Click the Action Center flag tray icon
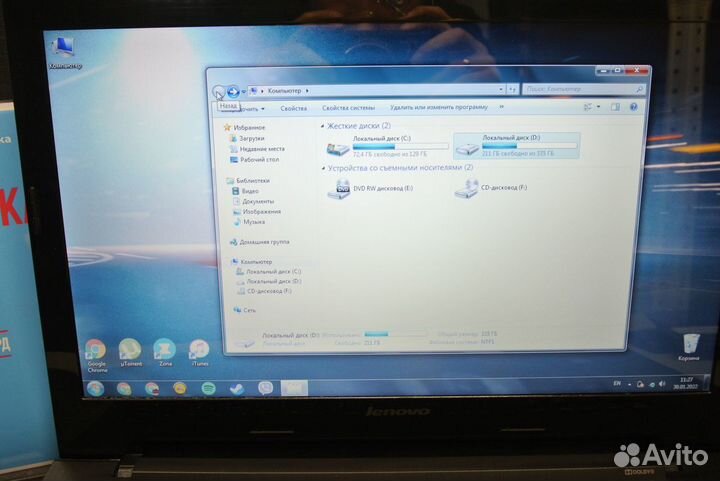Viewport: 720px width, 481px height. (640, 385)
